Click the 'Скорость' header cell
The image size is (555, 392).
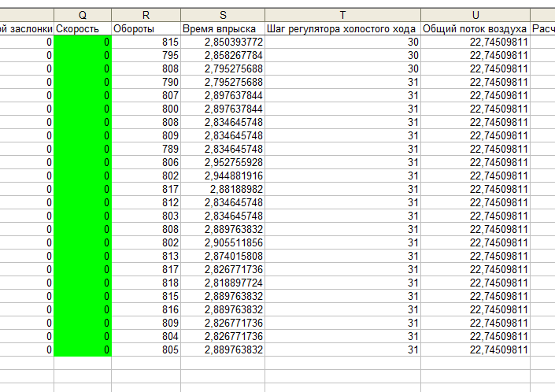coord(83,28)
